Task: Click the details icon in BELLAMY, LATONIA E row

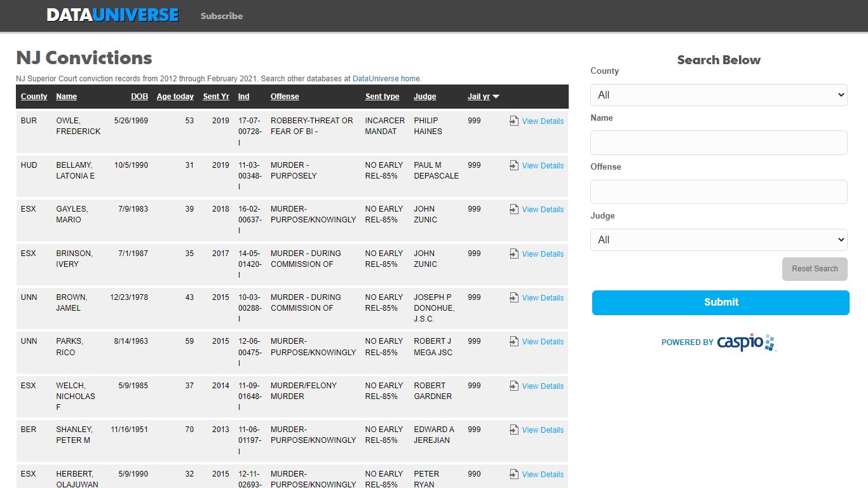Action: coord(514,165)
